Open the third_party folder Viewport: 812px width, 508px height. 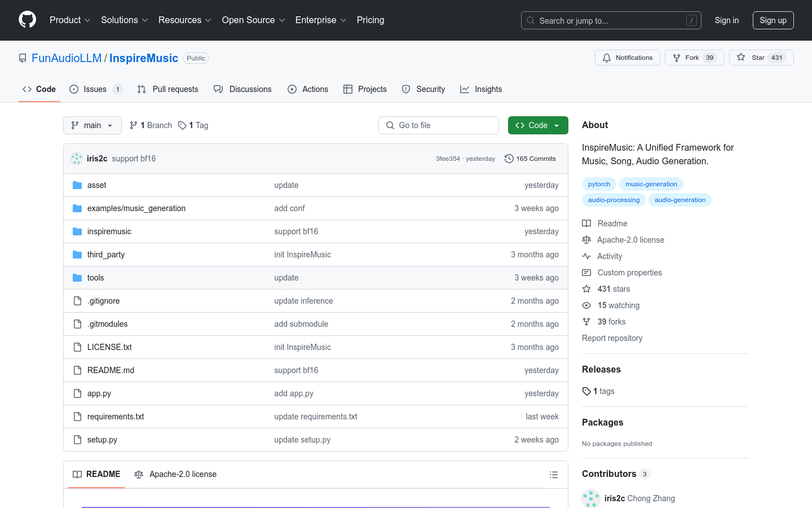[x=106, y=255]
